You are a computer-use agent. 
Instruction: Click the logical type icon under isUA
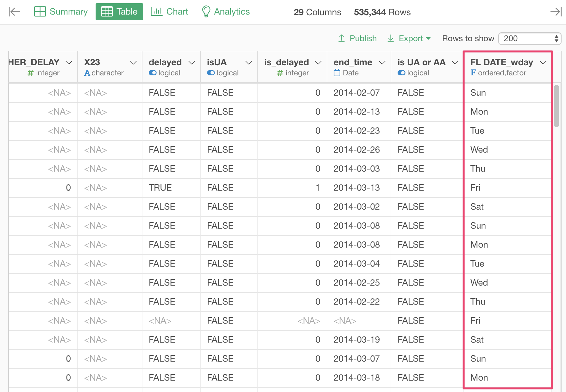[x=211, y=73]
